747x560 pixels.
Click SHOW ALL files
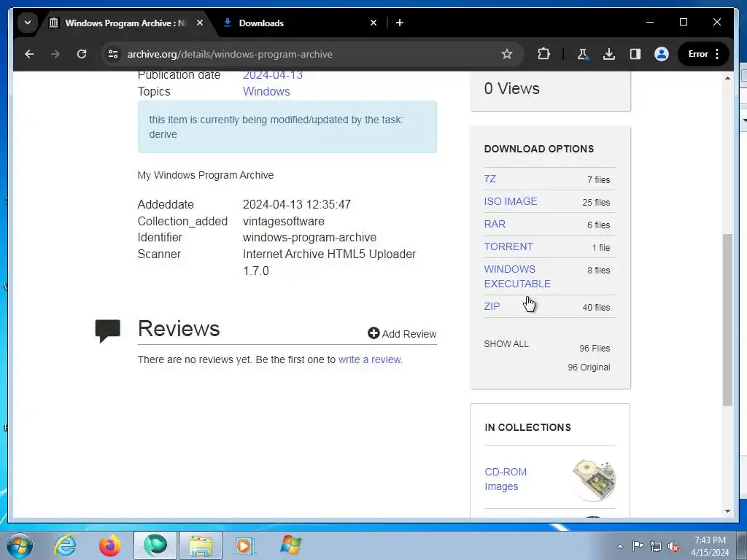click(506, 344)
